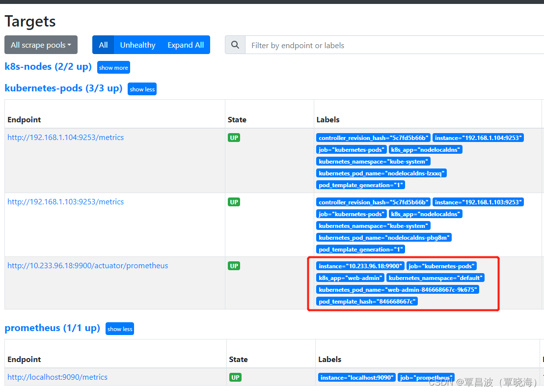Click the k8s_app="web-admin" label badge

pos(350,278)
